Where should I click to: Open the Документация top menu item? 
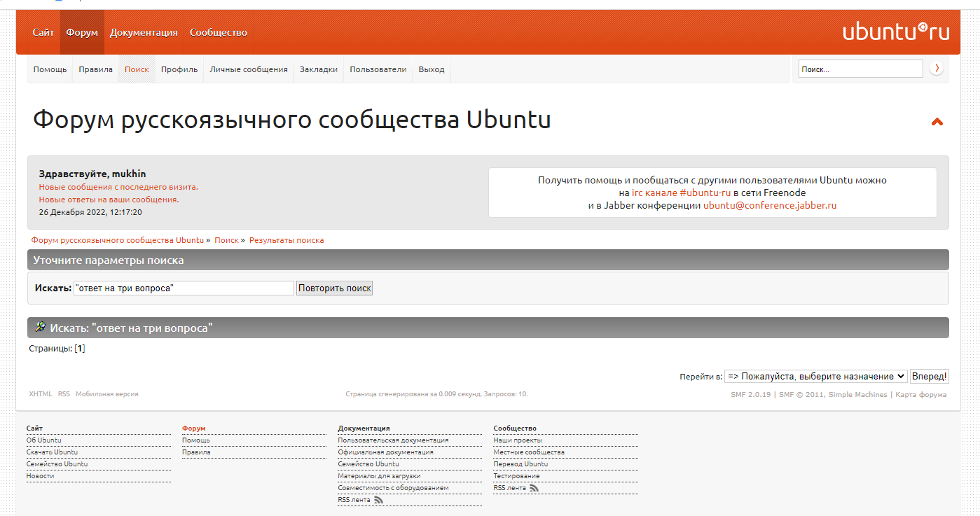[144, 32]
